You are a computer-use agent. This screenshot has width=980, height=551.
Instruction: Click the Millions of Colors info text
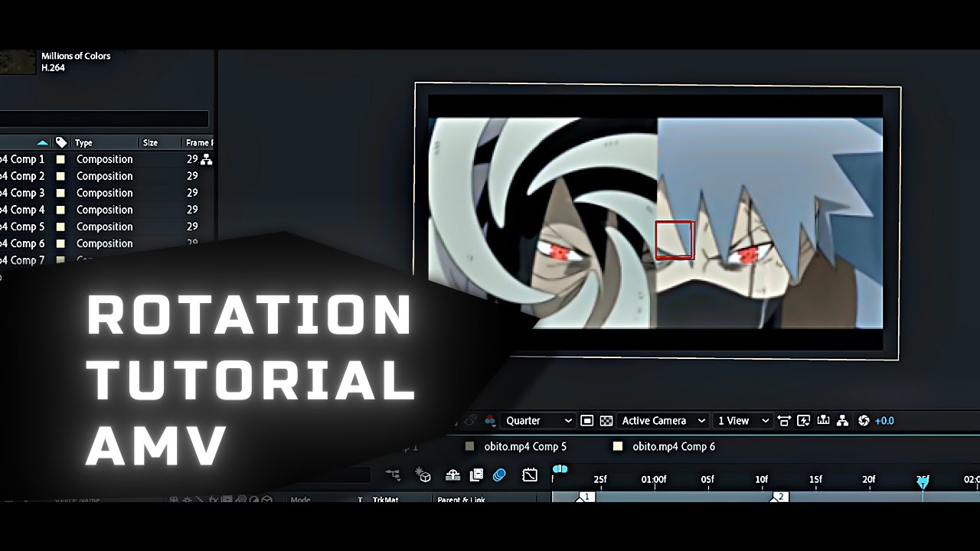point(76,56)
